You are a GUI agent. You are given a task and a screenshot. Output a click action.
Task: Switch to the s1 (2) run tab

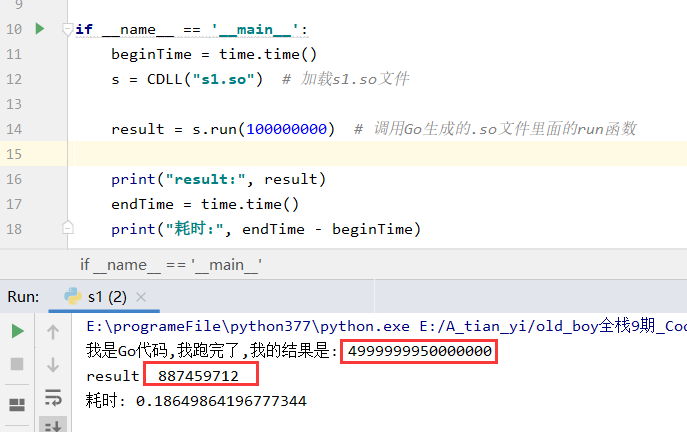click(x=104, y=297)
